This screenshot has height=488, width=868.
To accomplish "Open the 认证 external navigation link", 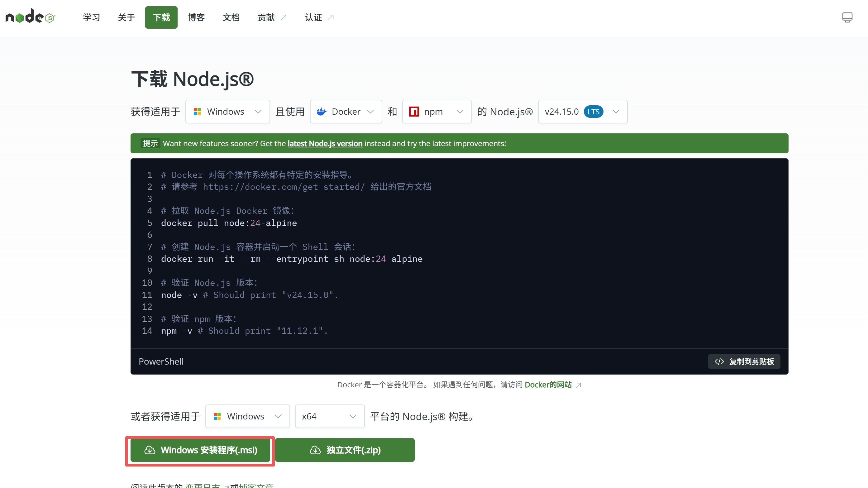I will [319, 17].
